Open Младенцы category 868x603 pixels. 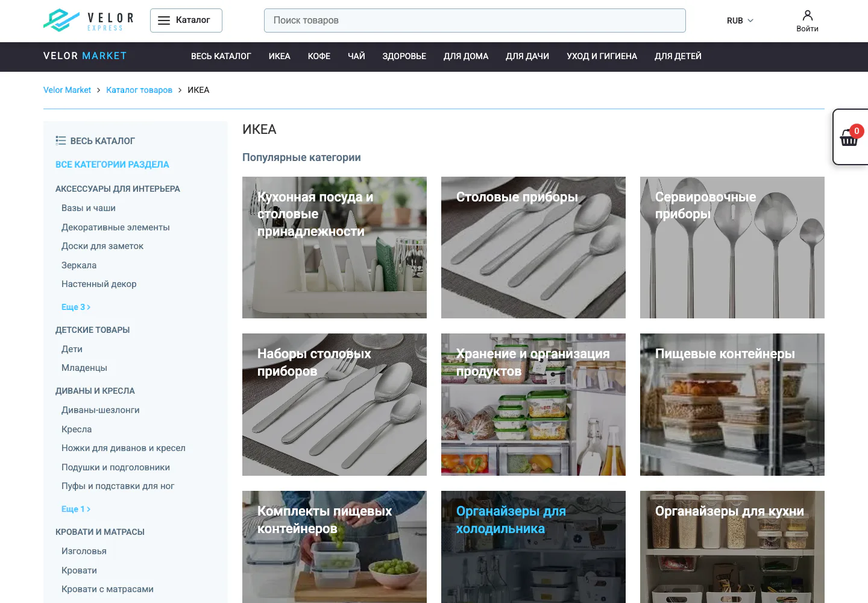tap(84, 368)
